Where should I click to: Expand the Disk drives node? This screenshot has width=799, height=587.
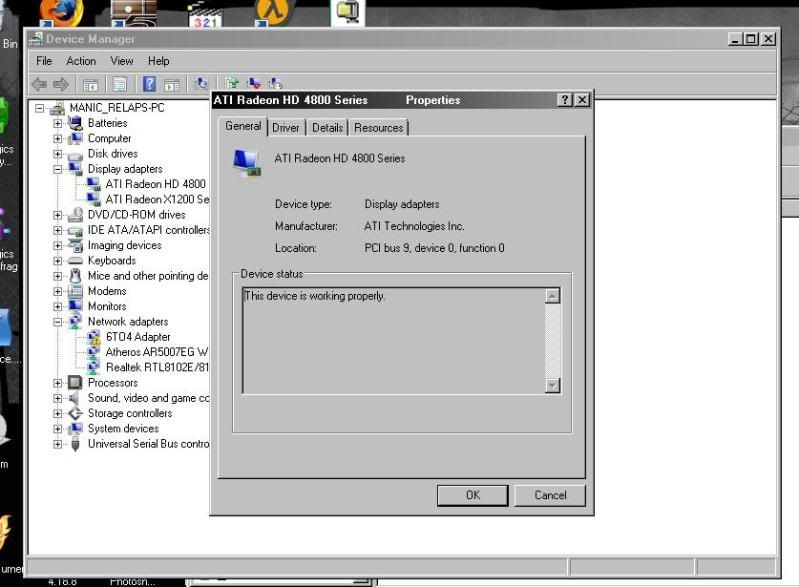[58, 154]
